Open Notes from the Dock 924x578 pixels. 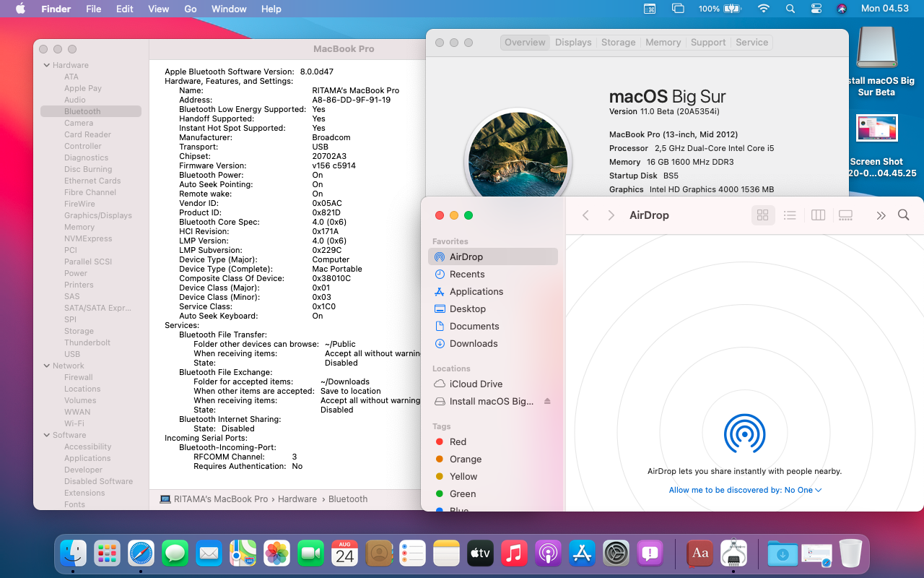tap(446, 553)
